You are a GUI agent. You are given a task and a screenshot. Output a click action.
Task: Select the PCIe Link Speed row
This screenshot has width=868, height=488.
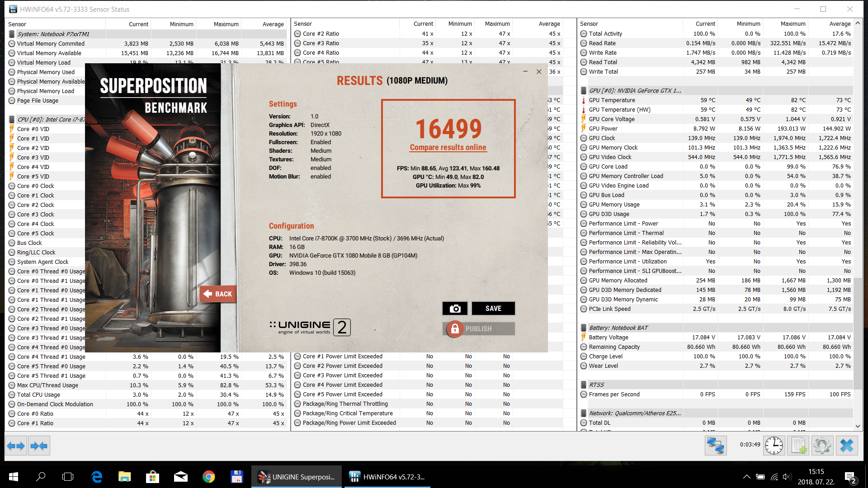coord(716,309)
